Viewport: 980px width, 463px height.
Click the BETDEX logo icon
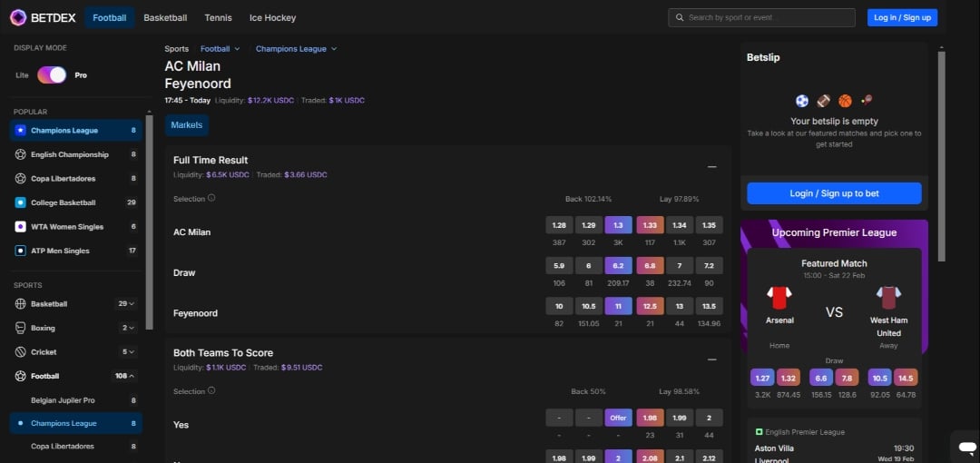[x=18, y=17]
